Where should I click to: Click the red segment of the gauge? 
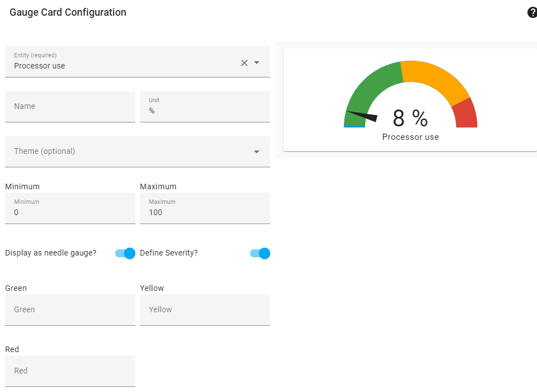(x=466, y=115)
